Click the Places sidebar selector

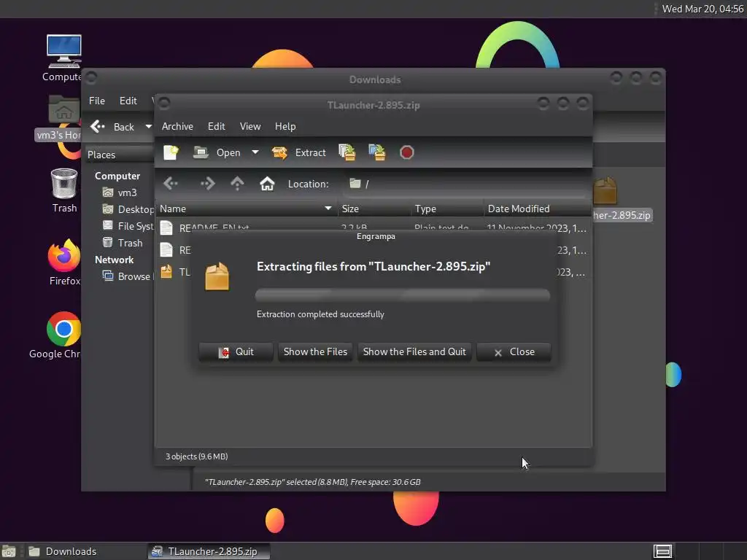pyautogui.click(x=120, y=155)
